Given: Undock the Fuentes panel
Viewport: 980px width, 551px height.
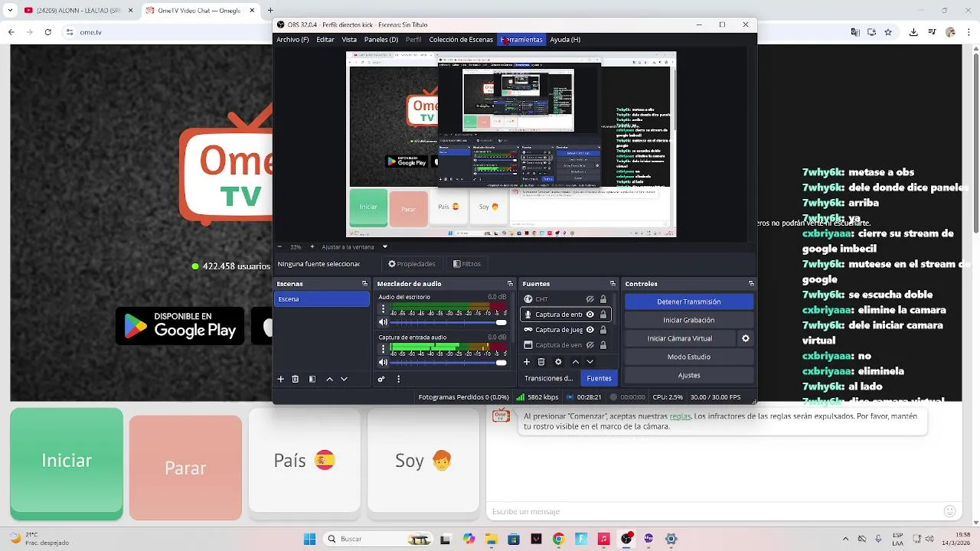Looking at the screenshot, I should (x=612, y=284).
